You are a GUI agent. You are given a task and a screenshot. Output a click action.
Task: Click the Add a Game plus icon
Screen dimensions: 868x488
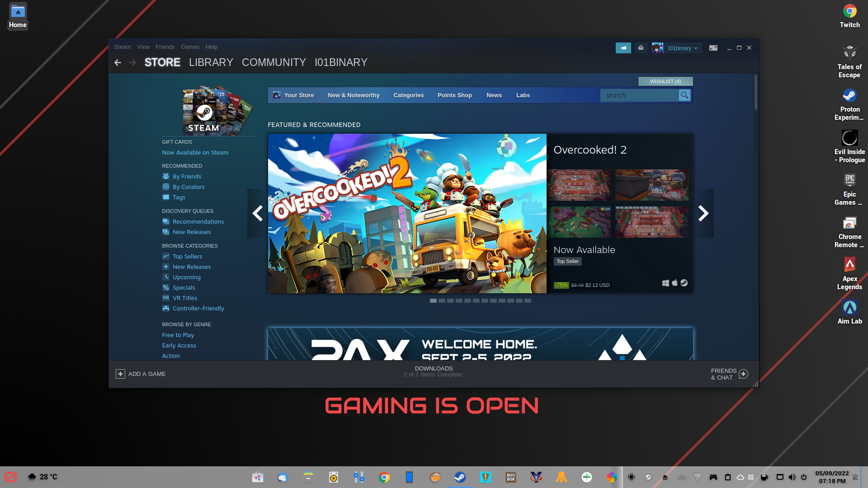[x=120, y=374]
